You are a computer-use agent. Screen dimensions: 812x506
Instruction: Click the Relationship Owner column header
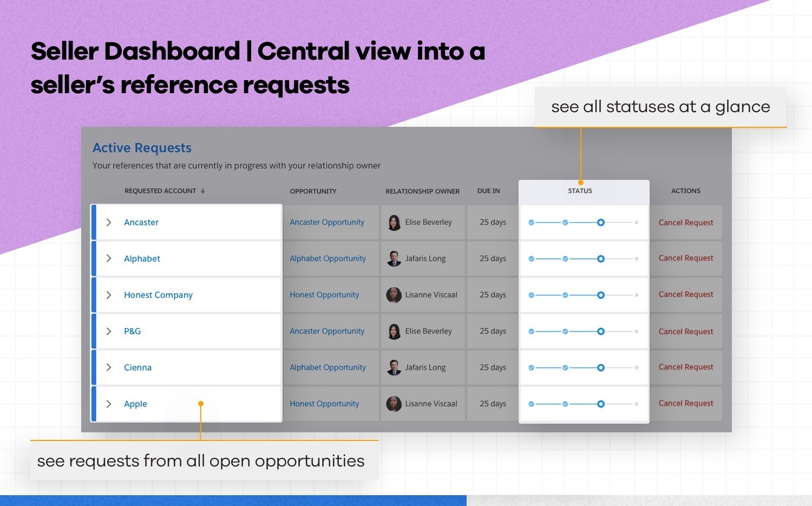point(422,191)
